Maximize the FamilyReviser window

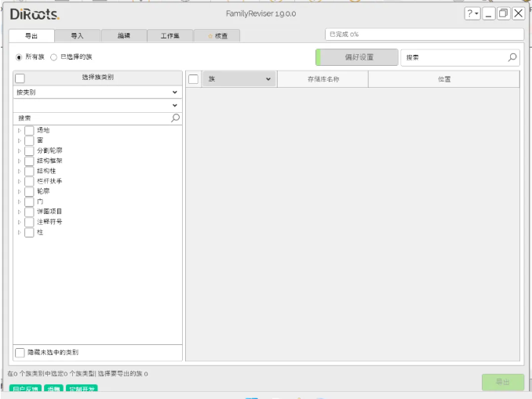click(x=504, y=13)
